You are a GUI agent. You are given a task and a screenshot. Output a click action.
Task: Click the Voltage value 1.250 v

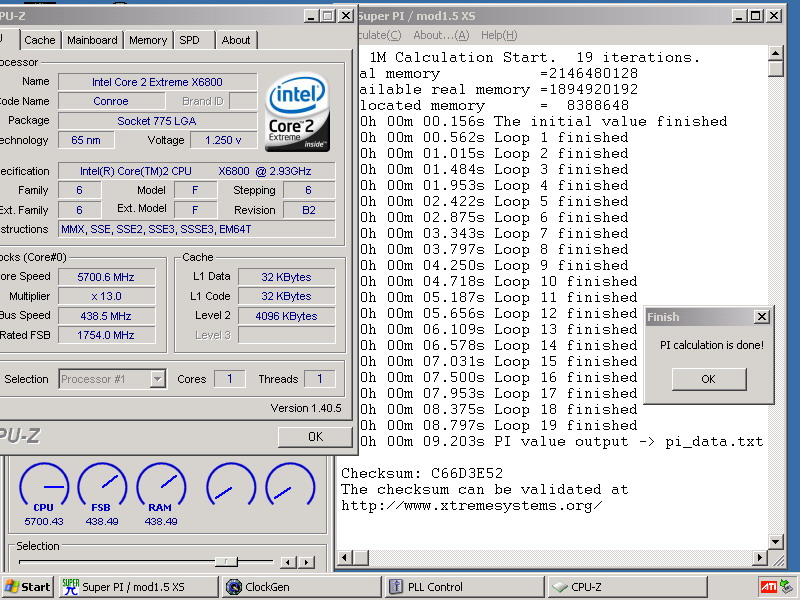click(223, 140)
